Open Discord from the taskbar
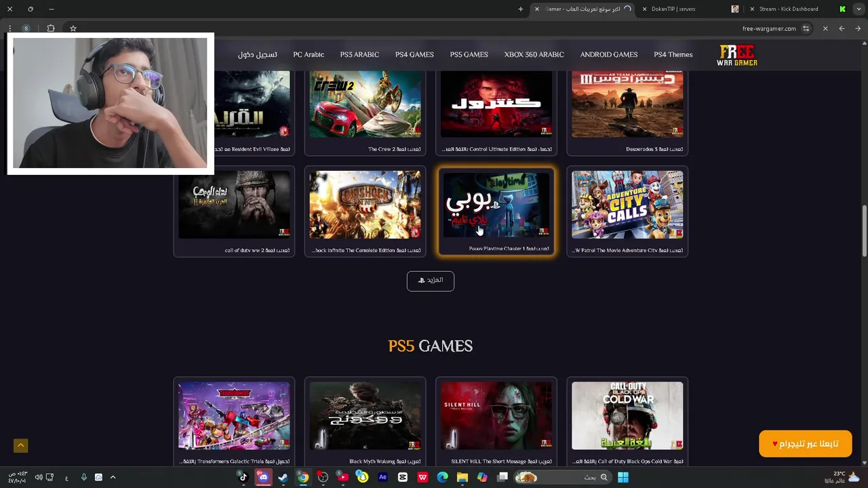Screen dimensions: 868x488 263,477
